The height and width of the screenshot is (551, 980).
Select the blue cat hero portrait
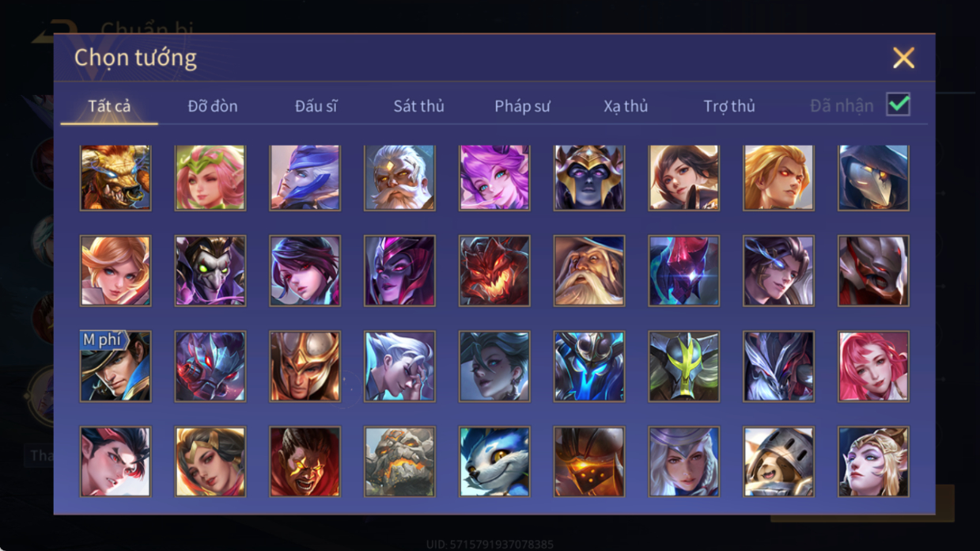point(494,462)
